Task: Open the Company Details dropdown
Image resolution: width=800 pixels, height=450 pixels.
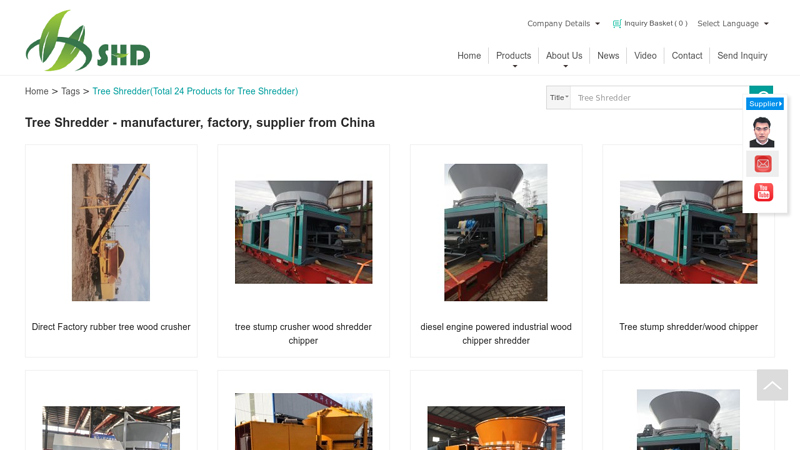Action: point(563,23)
